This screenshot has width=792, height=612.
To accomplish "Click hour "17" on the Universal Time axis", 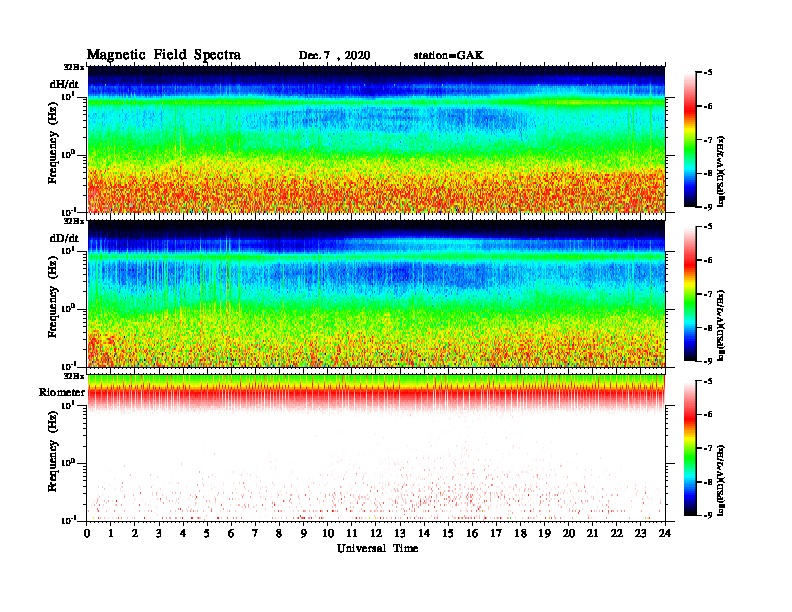I will (x=497, y=533).
